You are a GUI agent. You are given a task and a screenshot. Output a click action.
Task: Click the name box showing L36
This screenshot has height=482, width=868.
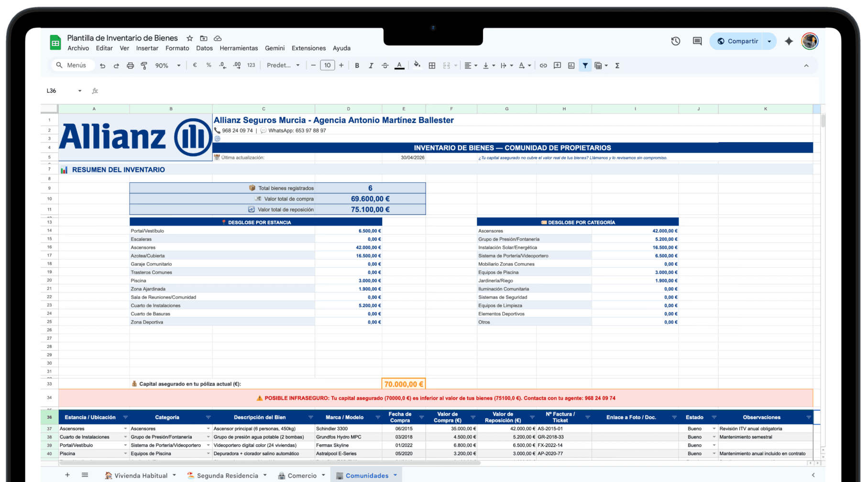coord(64,90)
